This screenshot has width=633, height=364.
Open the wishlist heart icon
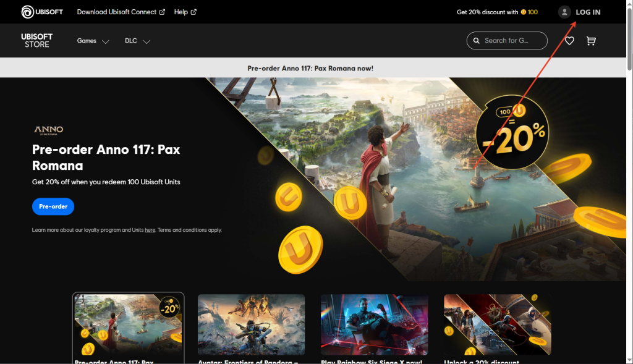pos(569,41)
